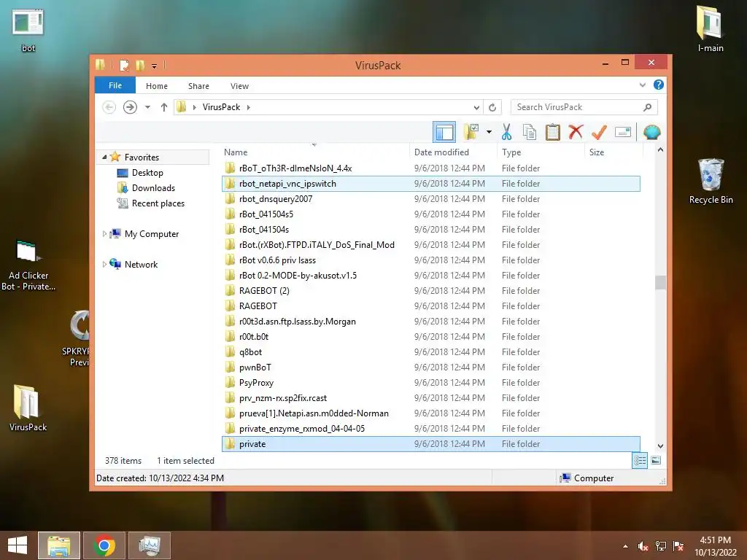Click the folder options toolbar icon
The width and height of the screenshot is (747, 560).
472,132
